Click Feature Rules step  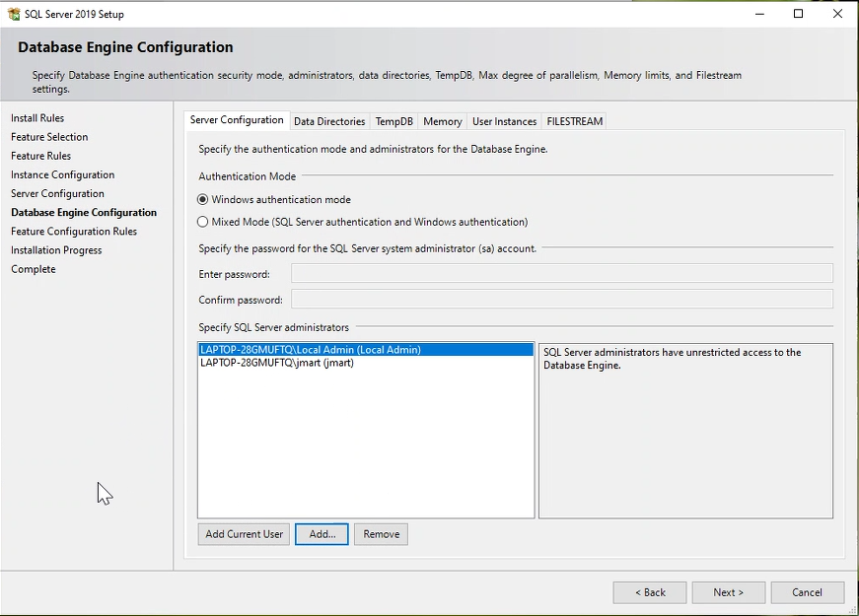[x=40, y=156]
